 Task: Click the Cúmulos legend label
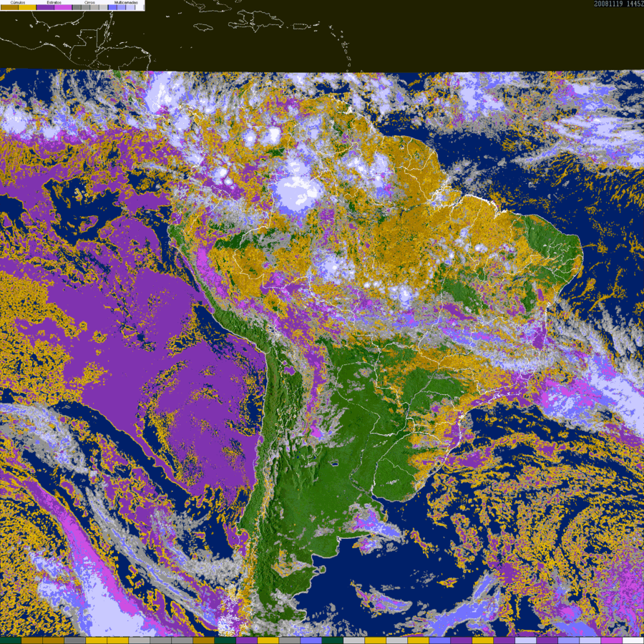[x=18, y=2]
